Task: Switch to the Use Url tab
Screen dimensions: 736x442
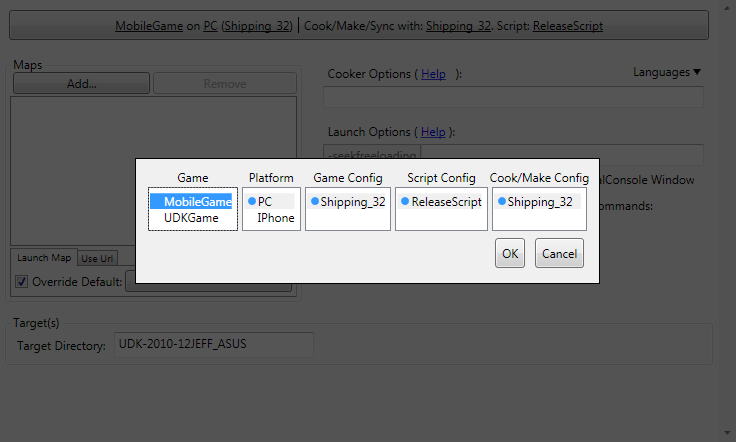Action: pyautogui.click(x=97, y=258)
